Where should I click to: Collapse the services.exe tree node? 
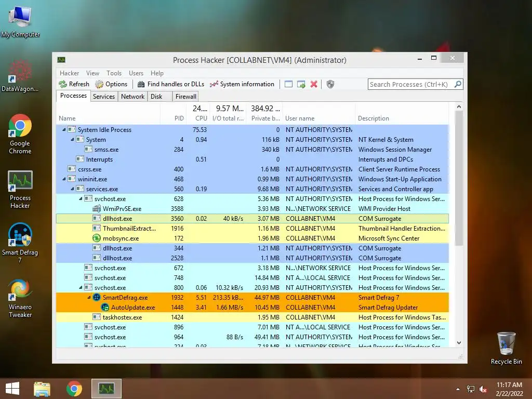point(72,189)
